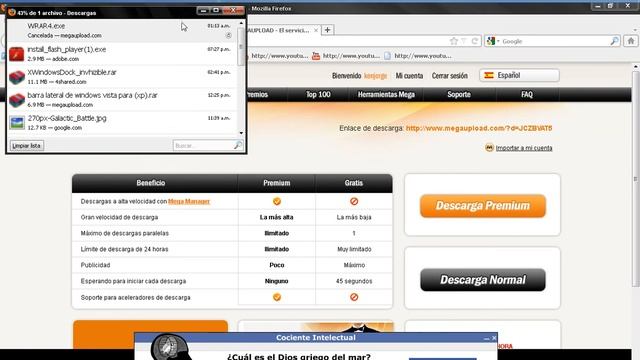The width and height of the screenshot is (640, 360).
Task: Click the Google search engine icon
Action: coord(491,41)
